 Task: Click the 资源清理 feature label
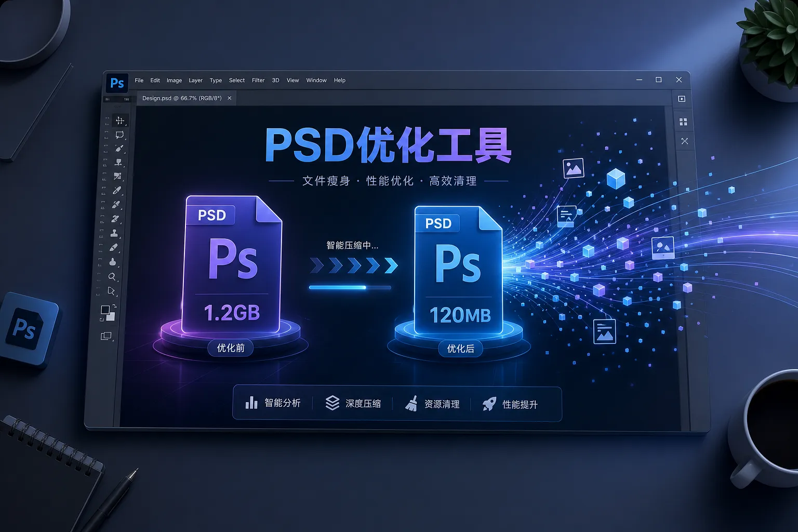click(442, 404)
